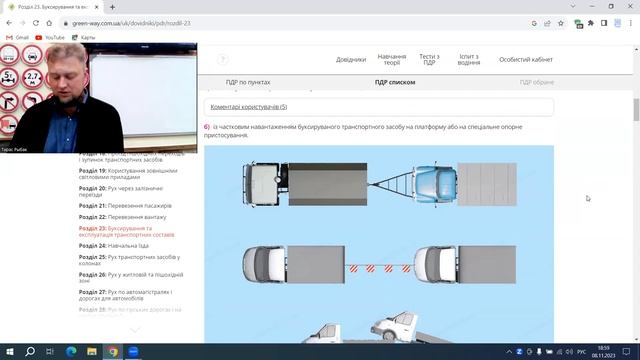Image resolution: width=640 pixels, height=360 pixels.
Task: Switch to ПДР по пунктах tab
Action: click(248, 82)
